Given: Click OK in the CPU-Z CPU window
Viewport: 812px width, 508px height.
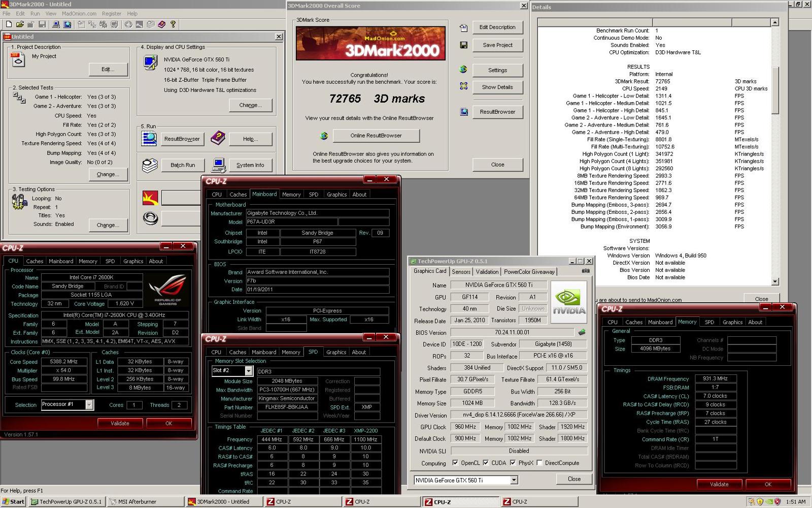Looking at the screenshot, I should tap(169, 423).
